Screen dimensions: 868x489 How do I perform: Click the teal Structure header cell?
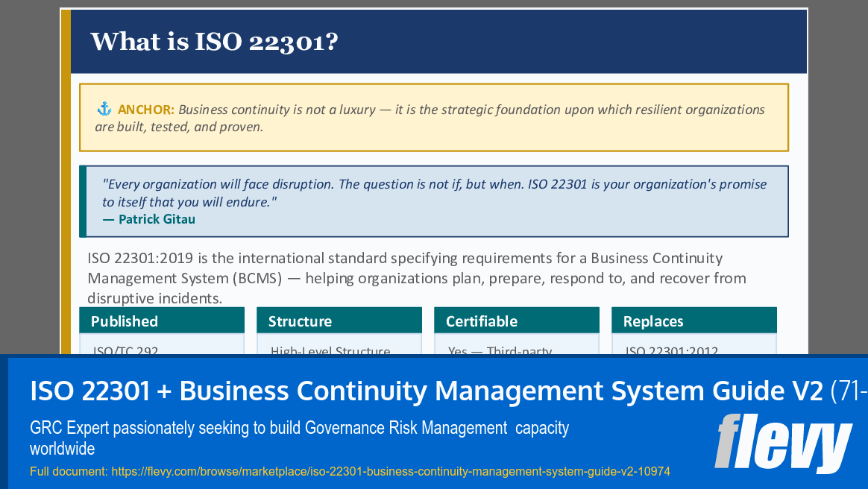(339, 321)
